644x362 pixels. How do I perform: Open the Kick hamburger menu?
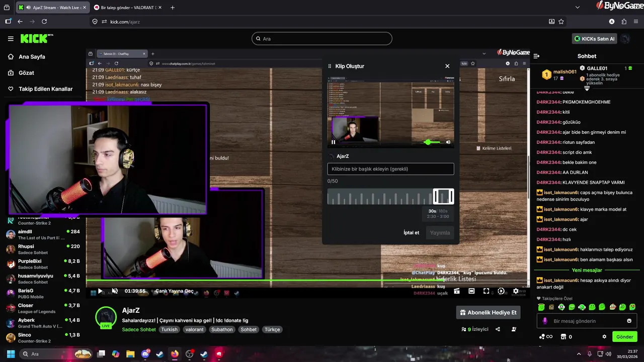click(x=11, y=39)
